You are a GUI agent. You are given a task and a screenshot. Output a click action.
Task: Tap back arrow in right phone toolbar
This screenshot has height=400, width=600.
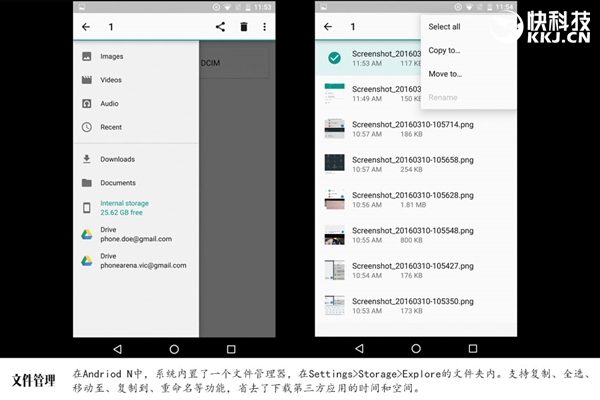[327, 27]
